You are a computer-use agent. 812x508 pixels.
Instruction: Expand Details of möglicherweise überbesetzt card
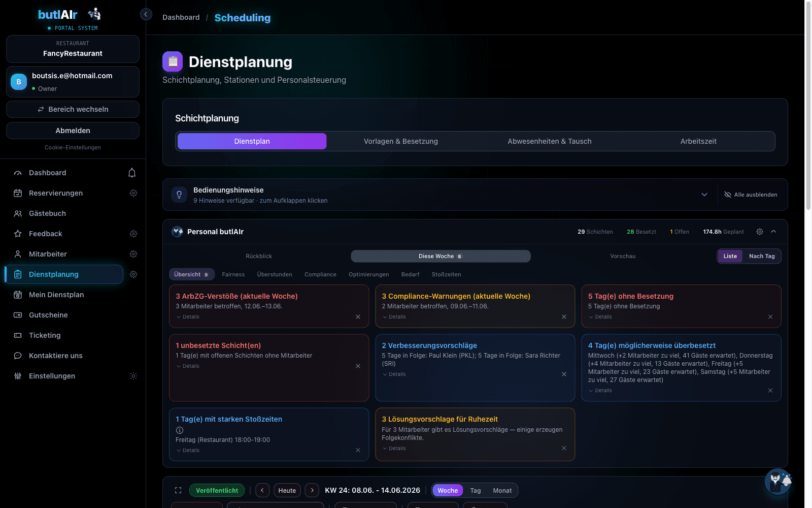[x=600, y=391]
